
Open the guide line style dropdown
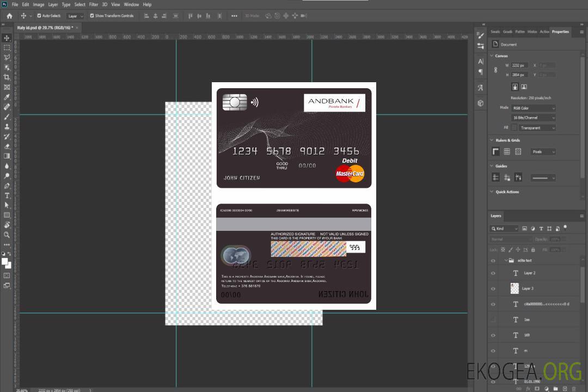[543, 178]
